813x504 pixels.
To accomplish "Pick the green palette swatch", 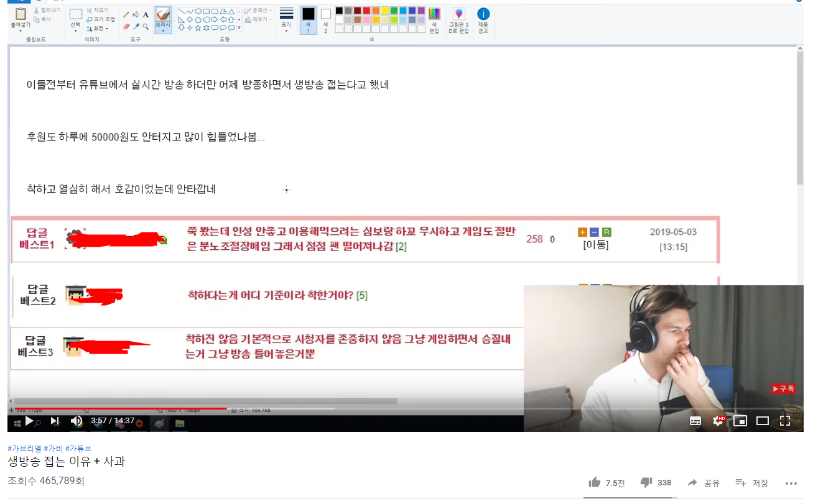I will tap(394, 11).
